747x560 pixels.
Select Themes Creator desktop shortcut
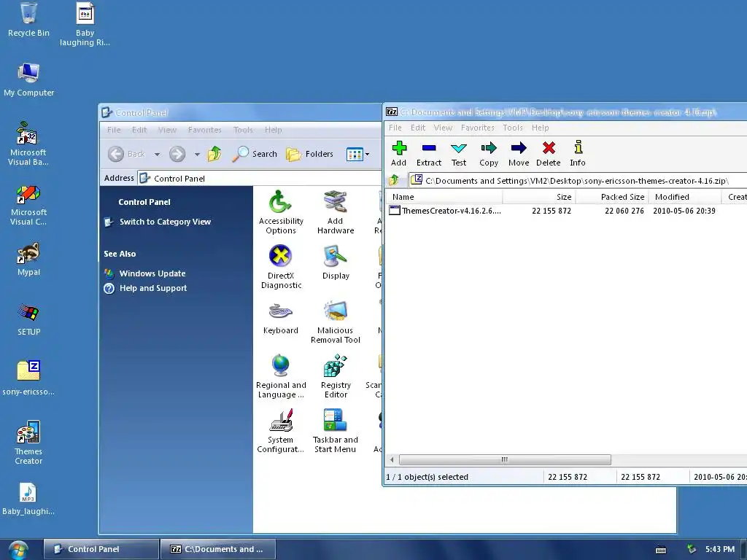28,443
